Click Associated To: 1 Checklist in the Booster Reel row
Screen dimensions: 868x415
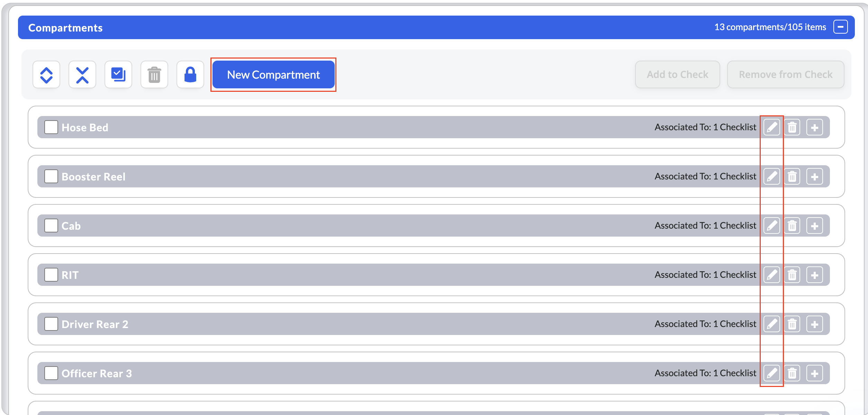tap(705, 176)
